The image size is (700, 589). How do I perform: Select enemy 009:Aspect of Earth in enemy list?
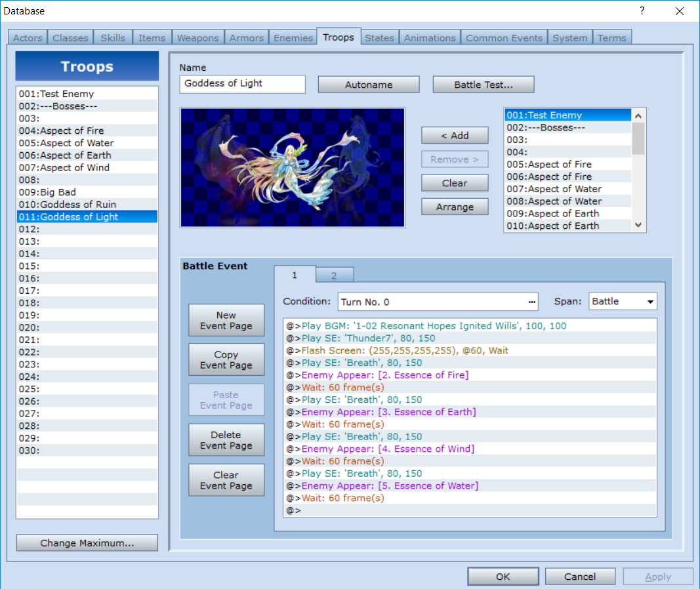pyautogui.click(x=568, y=214)
